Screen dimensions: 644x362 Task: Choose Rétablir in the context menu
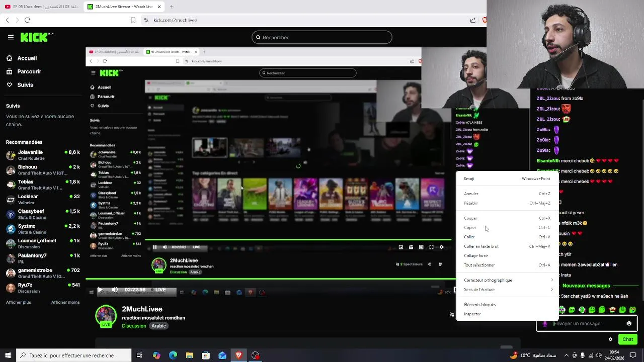tap(507, 203)
